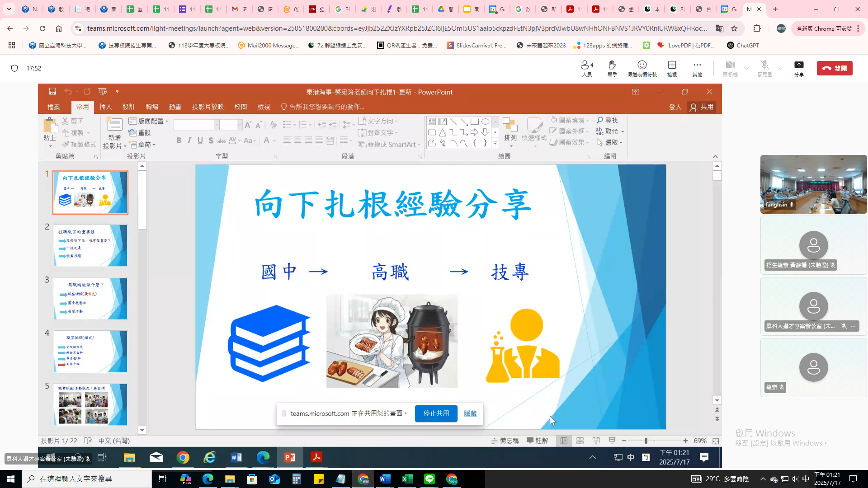
Task: Click the PowerPoint Save icon
Action: pyautogui.click(x=52, y=92)
